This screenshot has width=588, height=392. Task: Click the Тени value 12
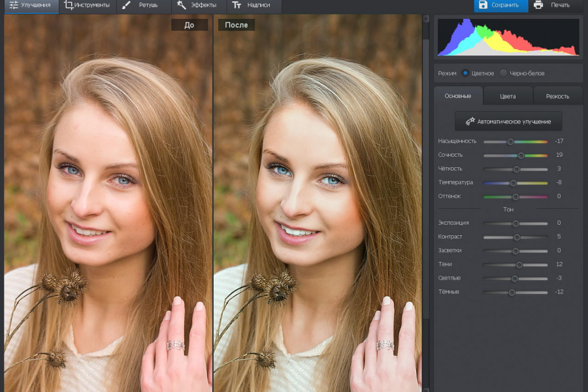point(559,264)
